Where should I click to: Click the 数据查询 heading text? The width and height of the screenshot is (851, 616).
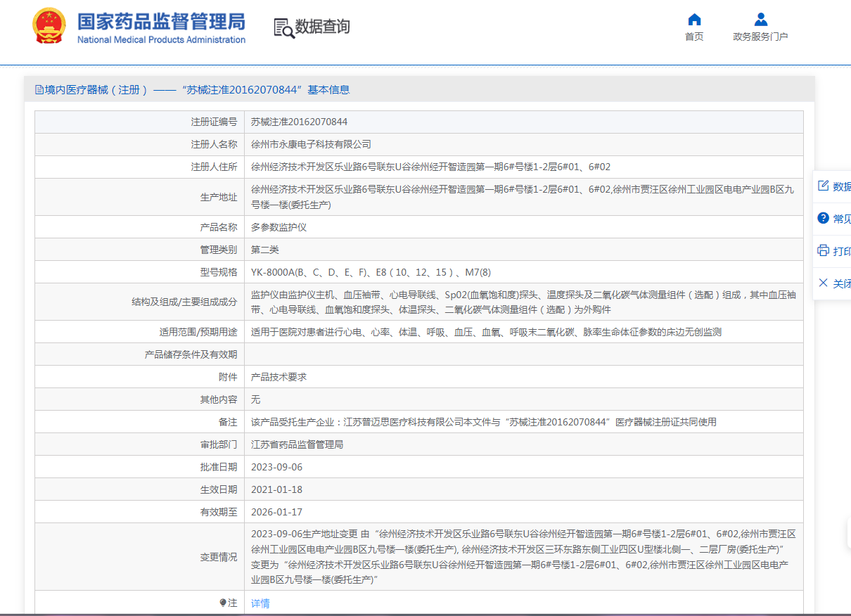point(323,27)
